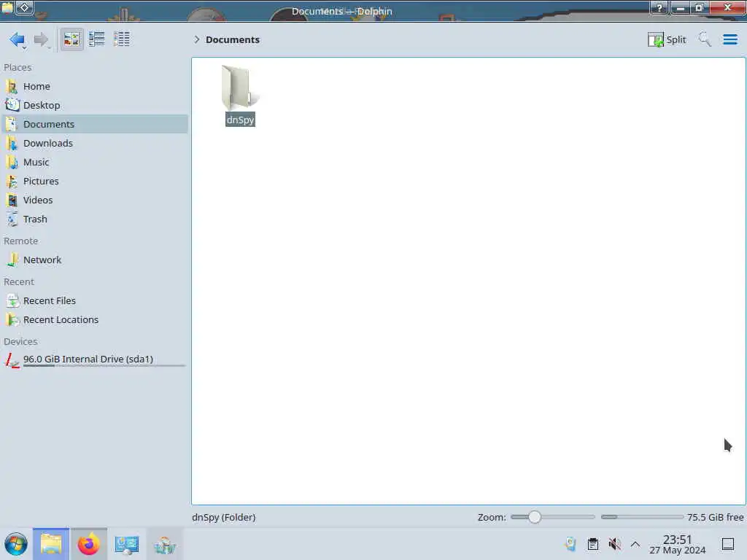Open Trash in Places panel
The height and width of the screenshot is (560, 747).
pos(94,219)
